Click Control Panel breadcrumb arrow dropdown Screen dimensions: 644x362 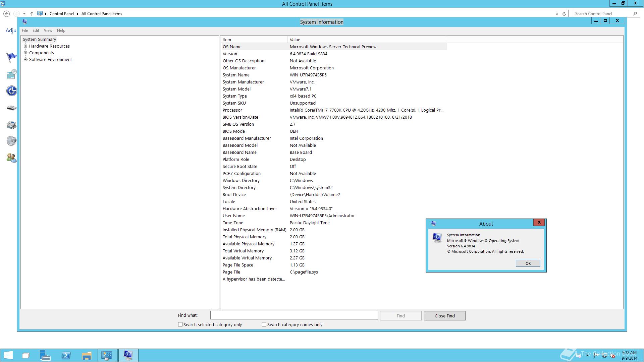click(x=77, y=14)
